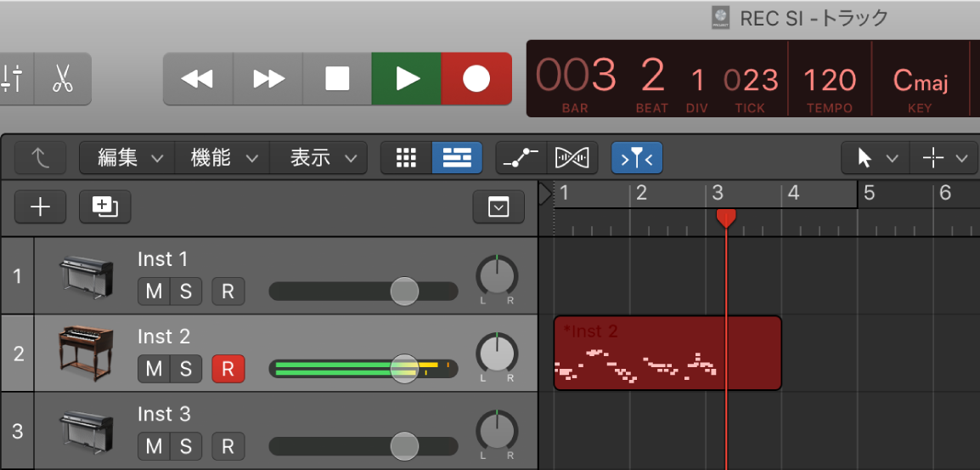Screen dimensions: 980x470
Task: Click the TICK value 023 in the display
Action: click(751, 81)
